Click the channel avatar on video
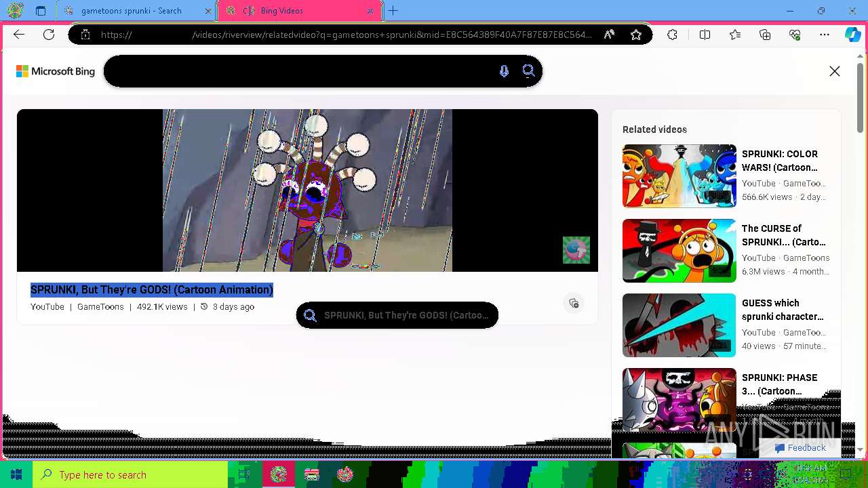The width and height of the screenshot is (868, 488). 576,250
